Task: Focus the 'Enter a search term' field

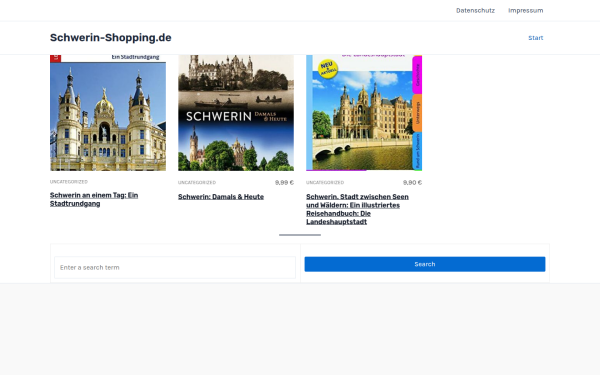Action: coord(175,267)
